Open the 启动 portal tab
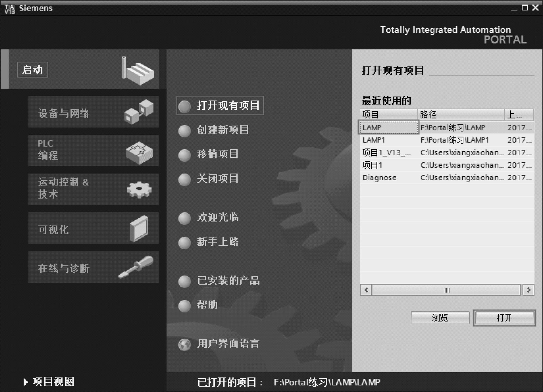The height and width of the screenshot is (392, 543). pos(33,70)
